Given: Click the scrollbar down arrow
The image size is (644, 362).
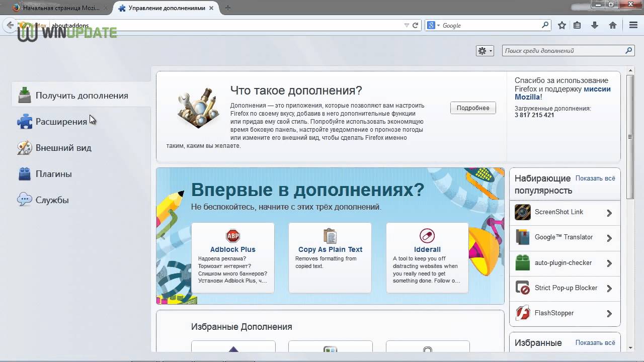Looking at the screenshot, I should pos(630,348).
